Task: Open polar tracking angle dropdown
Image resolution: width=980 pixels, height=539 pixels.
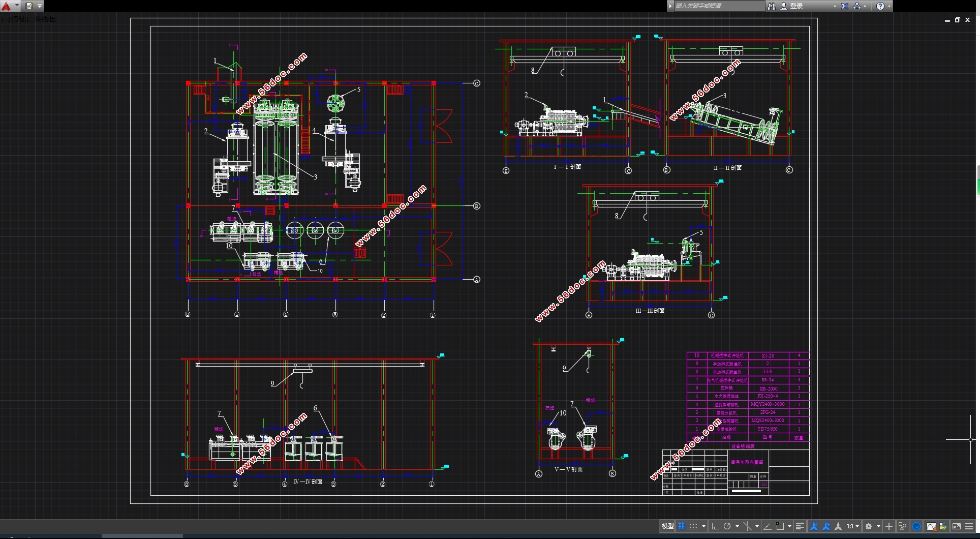Action: [x=737, y=526]
